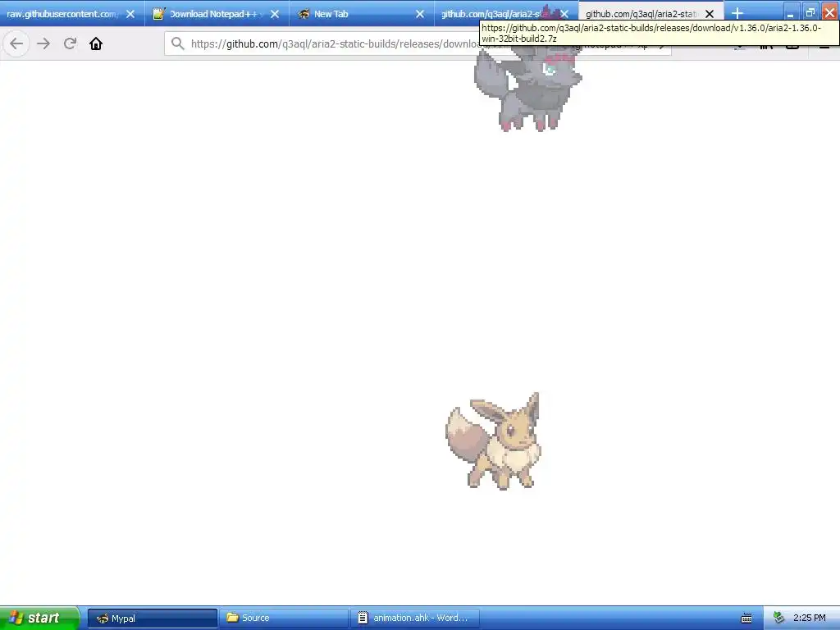Close the raw.githubusercontent.com tab
Image resolution: width=840 pixels, height=630 pixels.
(x=130, y=14)
